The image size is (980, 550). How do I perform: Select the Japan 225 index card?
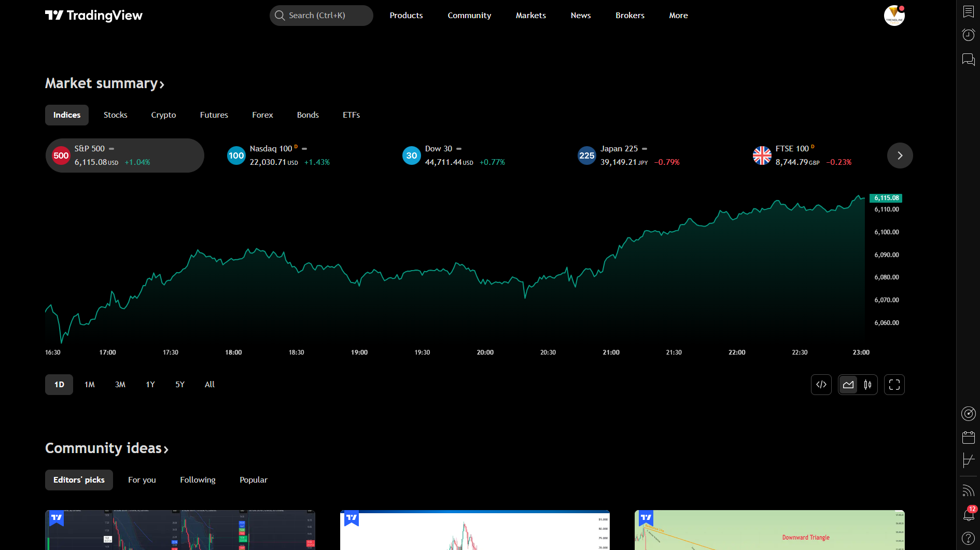click(x=651, y=156)
